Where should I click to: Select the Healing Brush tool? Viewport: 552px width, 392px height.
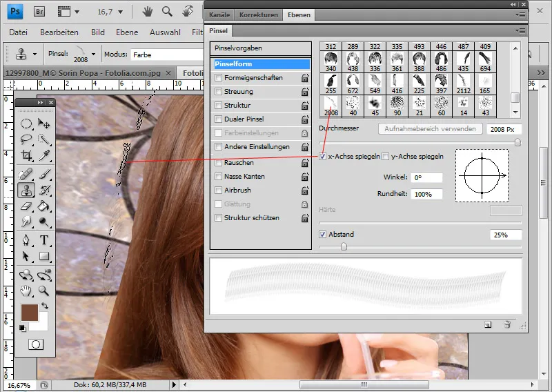click(x=26, y=174)
